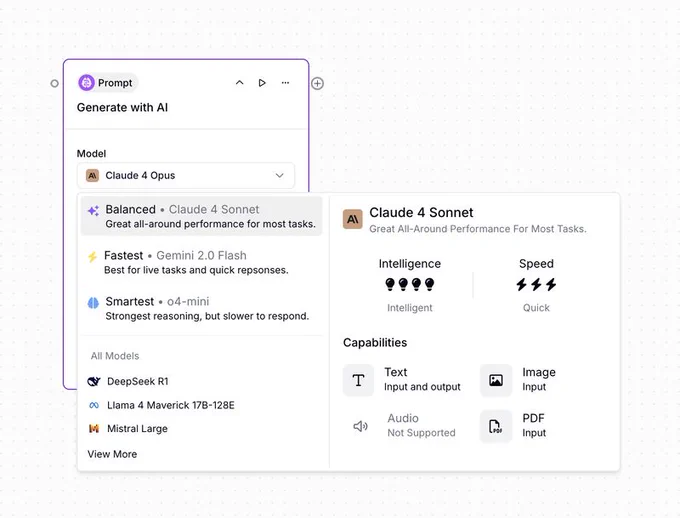The image size is (680, 518).
Task: Click the brain icon next to Smartest
Action: (93, 302)
